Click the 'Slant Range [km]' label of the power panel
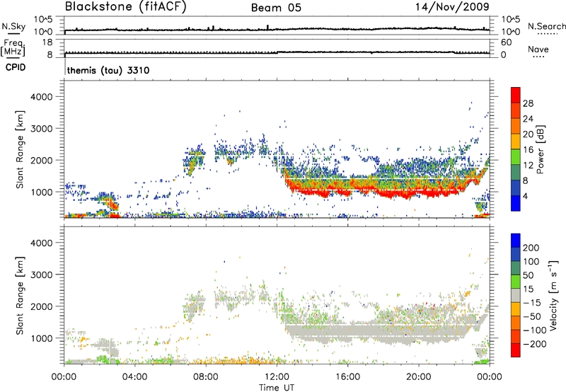 20,149
